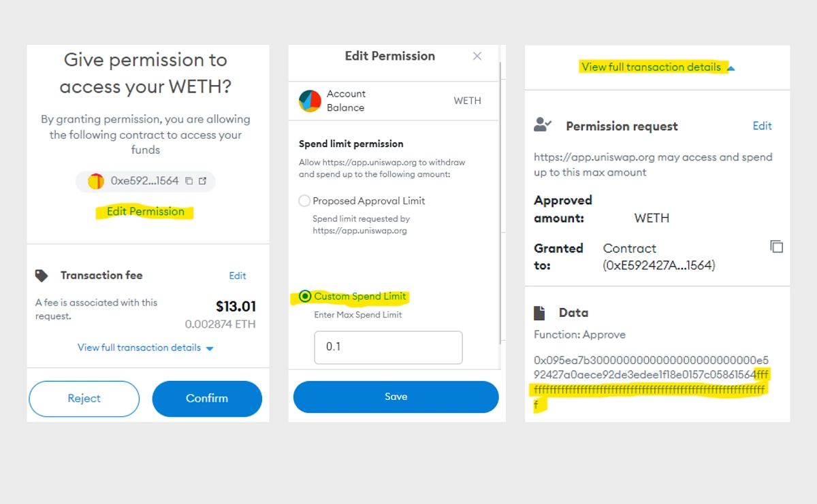Click the account balance avatar icon

tap(310, 101)
